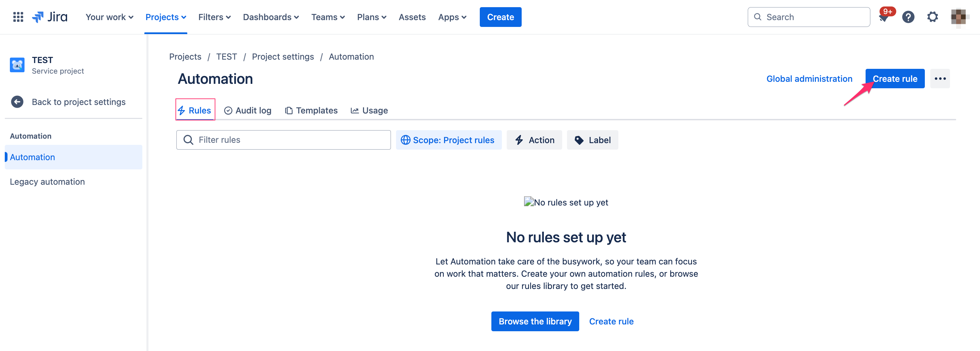Open the Atlassian app switcher grid
Viewport: 980px width, 351px height.
pos(17,17)
